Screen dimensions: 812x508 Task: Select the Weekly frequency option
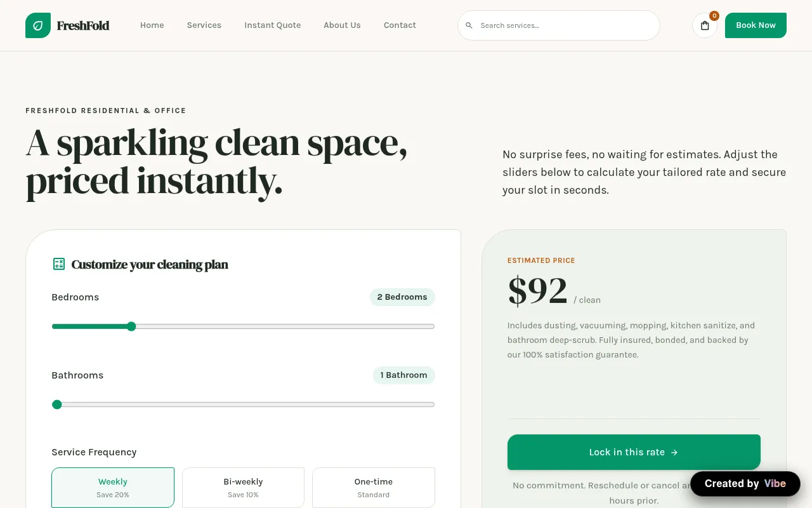tap(113, 488)
